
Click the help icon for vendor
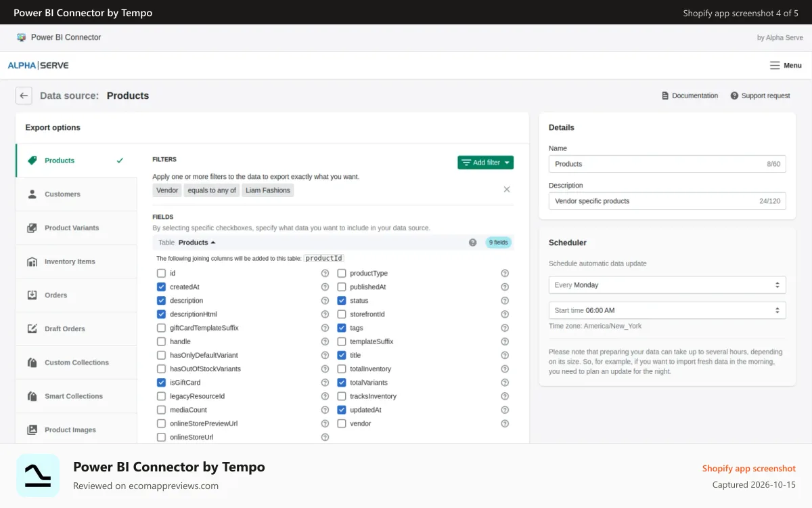[505, 423]
